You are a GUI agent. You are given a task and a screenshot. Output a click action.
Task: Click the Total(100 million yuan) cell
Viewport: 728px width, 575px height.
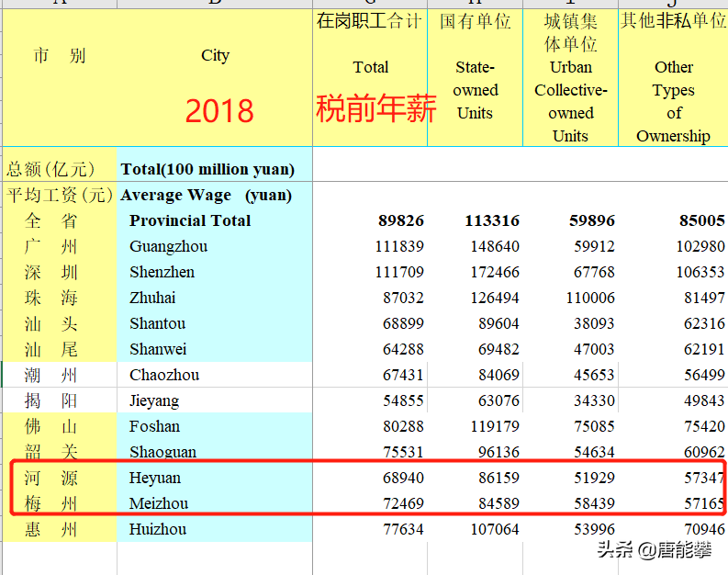pyautogui.click(x=207, y=169)
